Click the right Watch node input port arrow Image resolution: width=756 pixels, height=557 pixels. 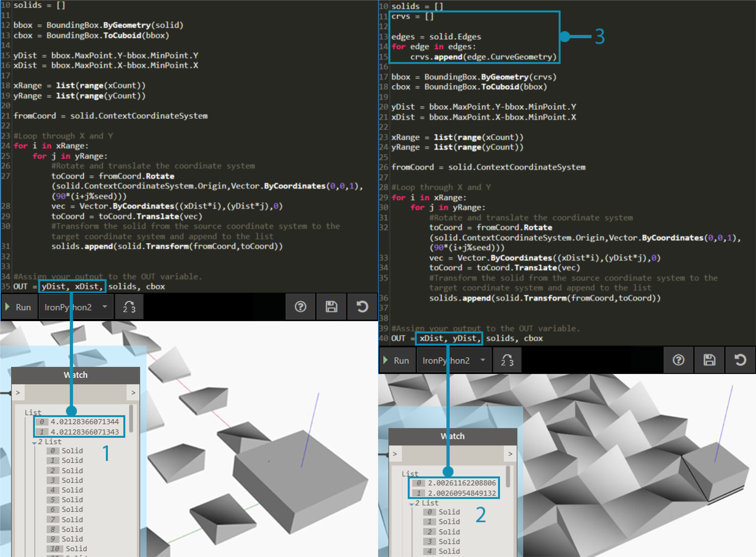(x=395, y=454)
